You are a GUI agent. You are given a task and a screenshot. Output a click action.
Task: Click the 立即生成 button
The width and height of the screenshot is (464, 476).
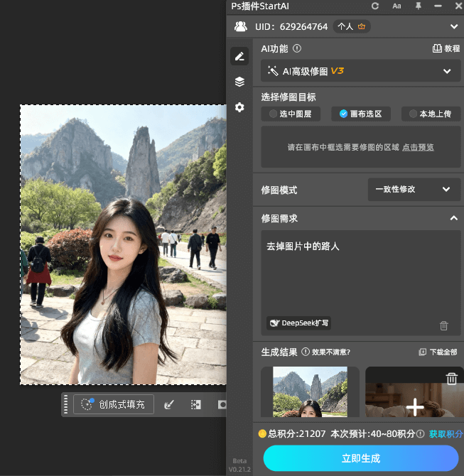(360, 458)
